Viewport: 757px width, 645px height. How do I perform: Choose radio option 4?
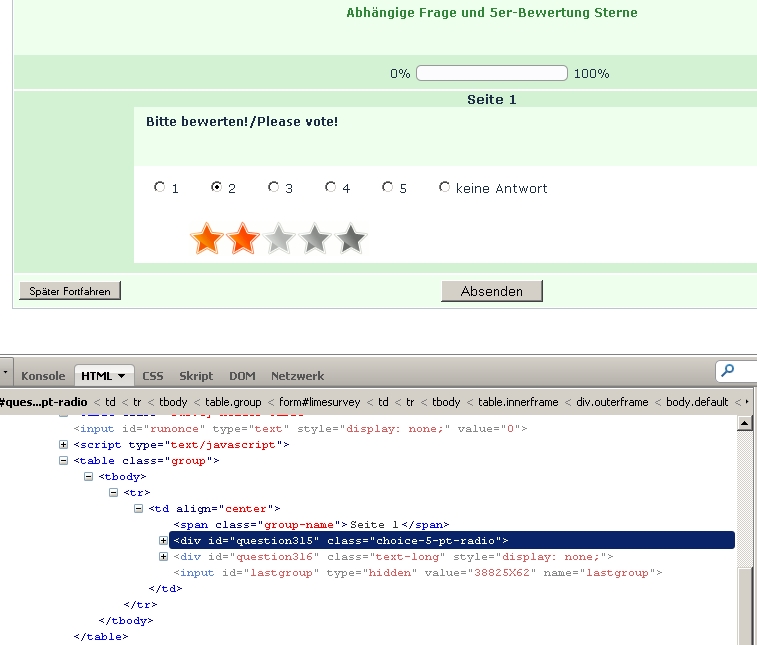coord(331,187)
